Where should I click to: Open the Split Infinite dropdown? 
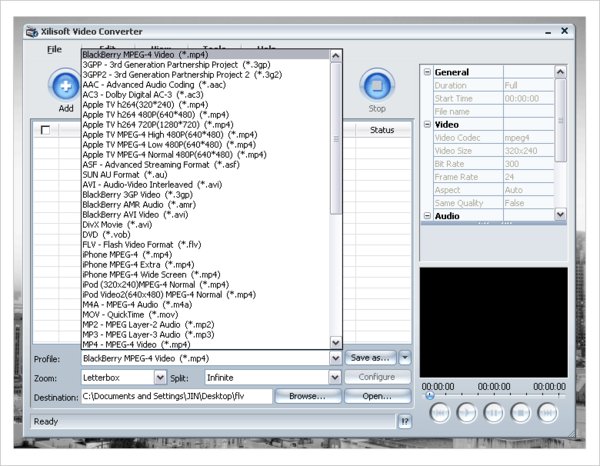(x=335, y=378)
